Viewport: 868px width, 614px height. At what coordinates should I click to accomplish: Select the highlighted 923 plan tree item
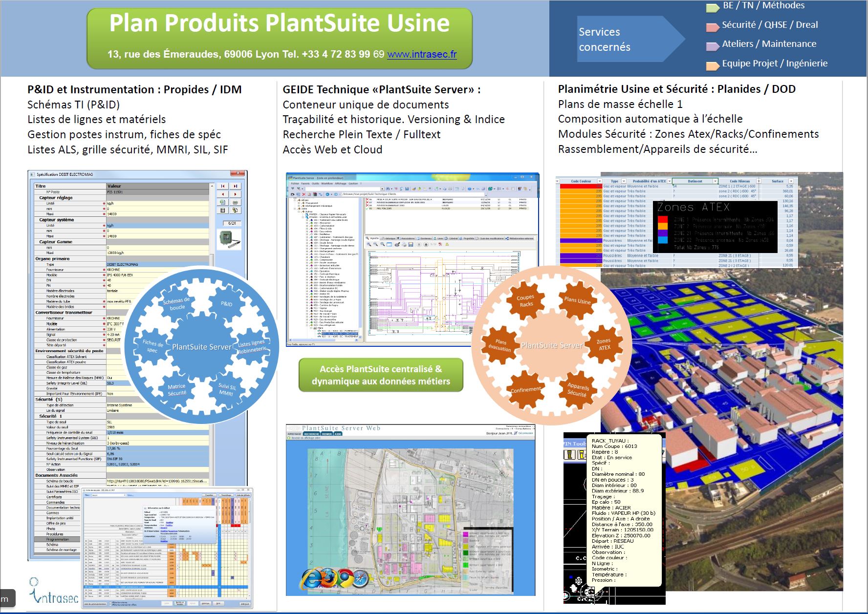pos(340,334)
